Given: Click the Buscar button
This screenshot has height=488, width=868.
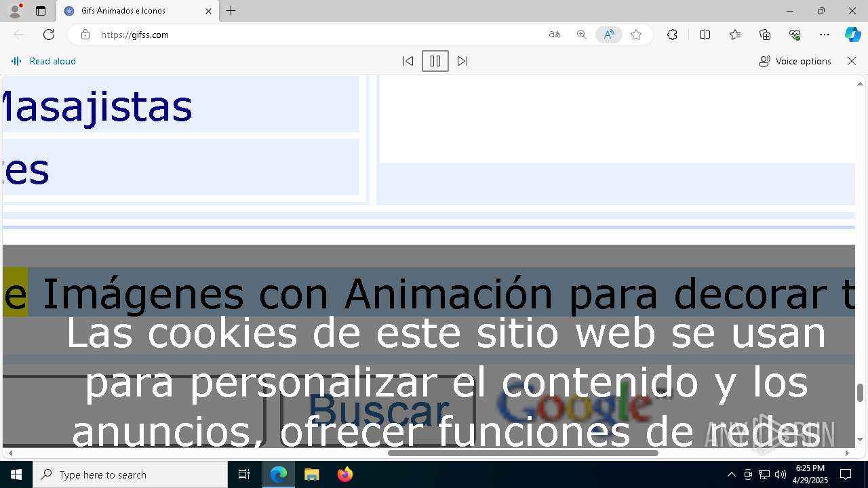Looking at the screenshot, I should point(378,409).
